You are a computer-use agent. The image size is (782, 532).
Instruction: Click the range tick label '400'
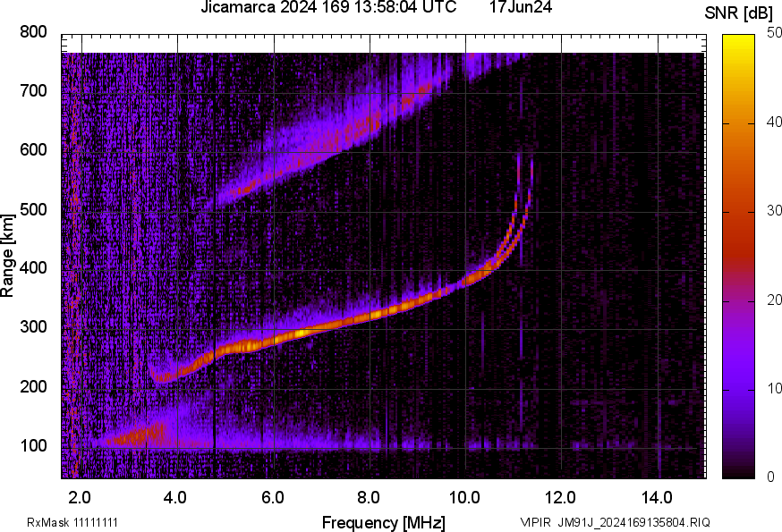pos(33,268)
